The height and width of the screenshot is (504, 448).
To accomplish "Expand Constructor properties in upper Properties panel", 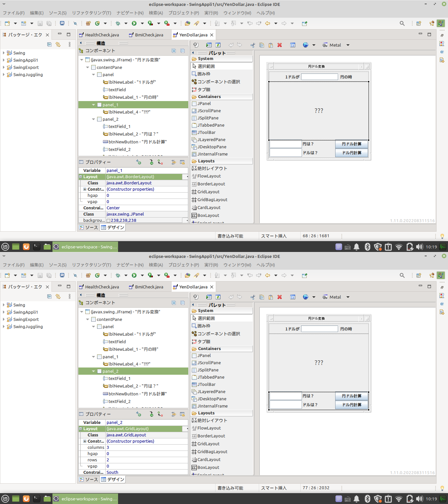I will 85,189.
